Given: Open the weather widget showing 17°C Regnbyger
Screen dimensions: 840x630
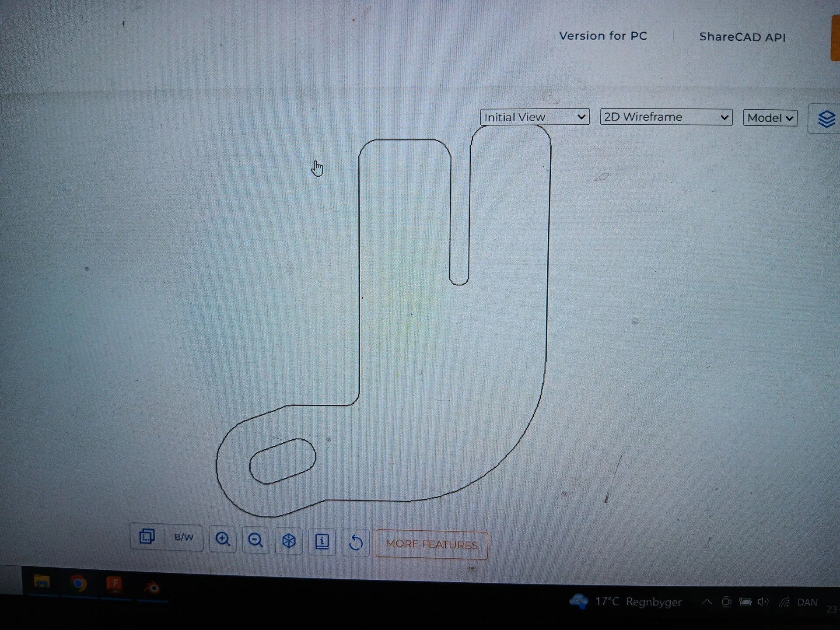Looking at the screenshot, I should pyautogui.click(x=626, y=602).
